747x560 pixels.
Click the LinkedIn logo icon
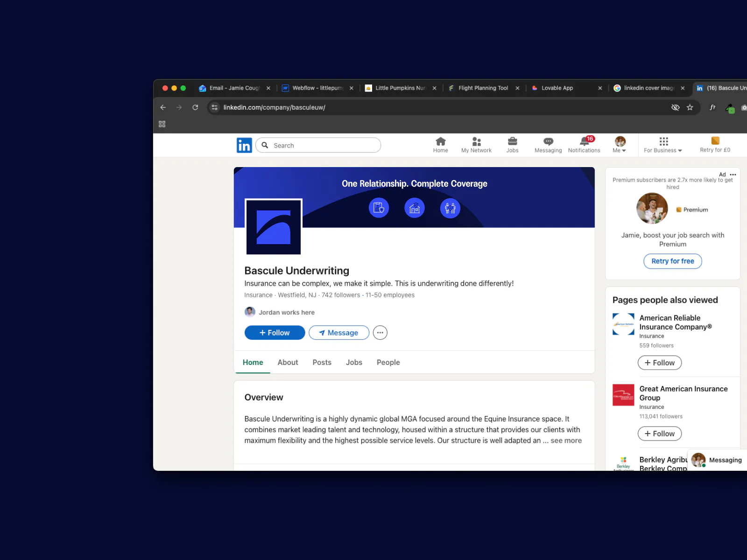pos(244,145)
